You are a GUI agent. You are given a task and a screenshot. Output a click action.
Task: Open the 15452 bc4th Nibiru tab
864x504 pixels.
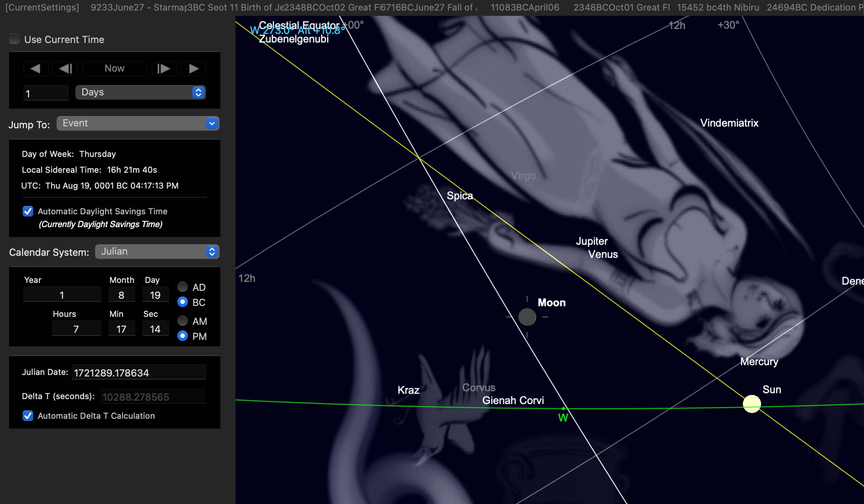click(x=718, y=8)
